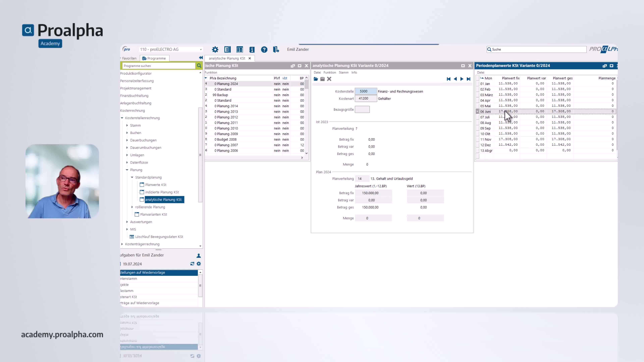This screenshot has width=644, height=362.
Task: Refresh the tasks list for Emil Zander
Action: (x=192, y=264)
